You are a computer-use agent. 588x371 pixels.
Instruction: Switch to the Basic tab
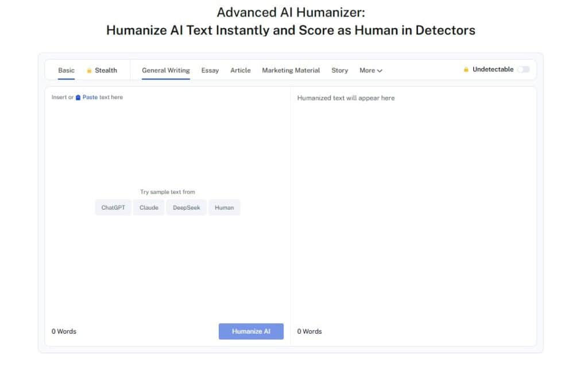tap(66, 71)
